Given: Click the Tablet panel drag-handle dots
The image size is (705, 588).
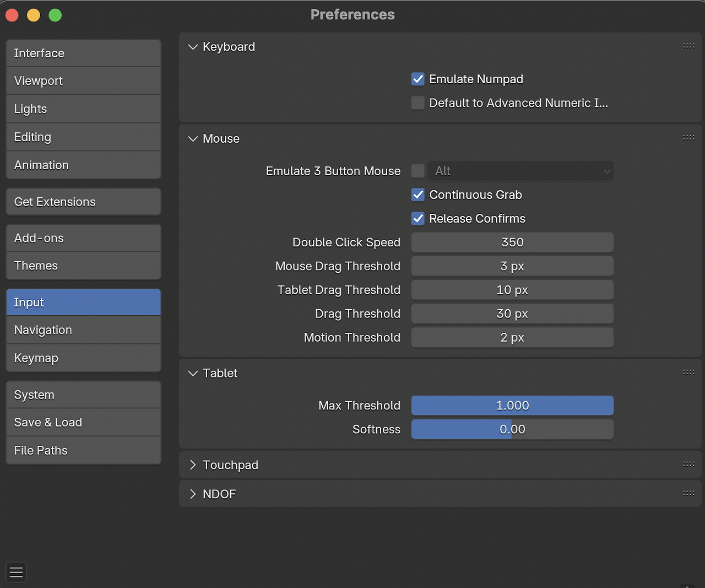Looking at the screenshot, I should pyautogui.click(x=688, y=373).
